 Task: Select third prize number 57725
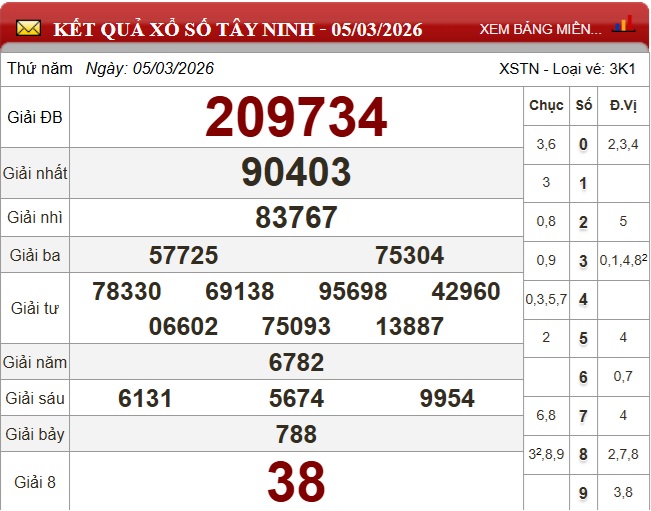[183, 255]
